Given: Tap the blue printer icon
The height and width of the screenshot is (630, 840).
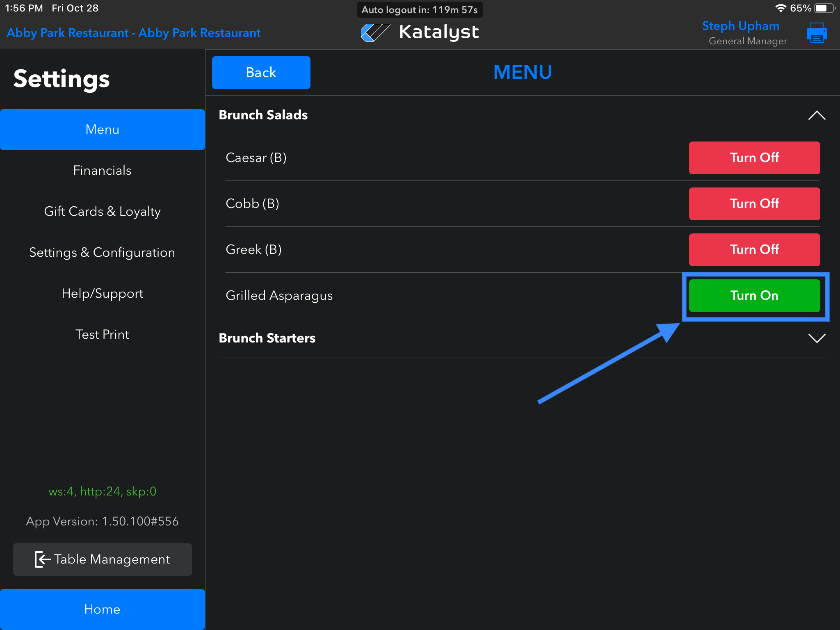Looking at the screenshot, I should (x=816, y=33).
